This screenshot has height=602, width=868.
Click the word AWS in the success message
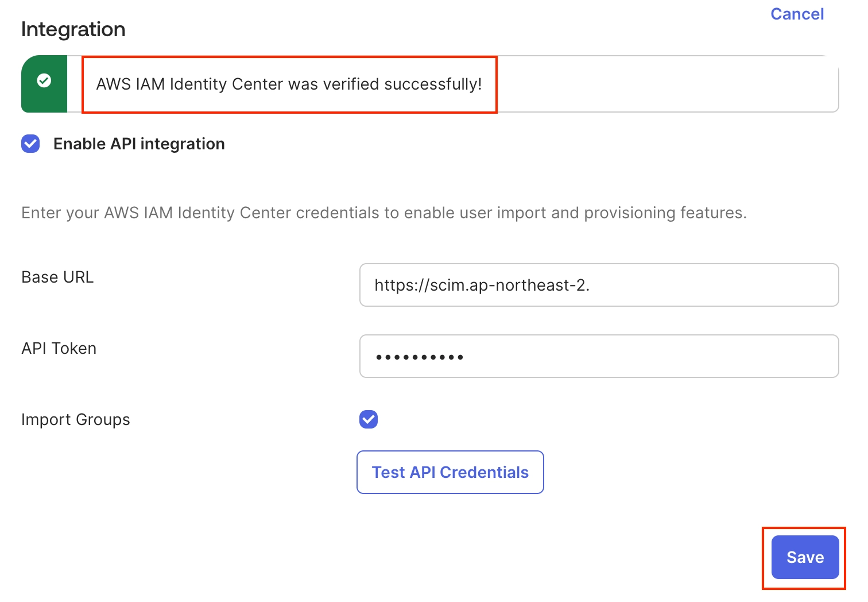pyautogui.click(x=114, y=84)
